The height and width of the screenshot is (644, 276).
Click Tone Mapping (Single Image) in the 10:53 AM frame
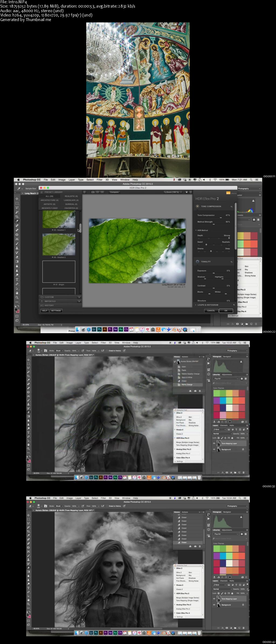(x=187, y=445)
